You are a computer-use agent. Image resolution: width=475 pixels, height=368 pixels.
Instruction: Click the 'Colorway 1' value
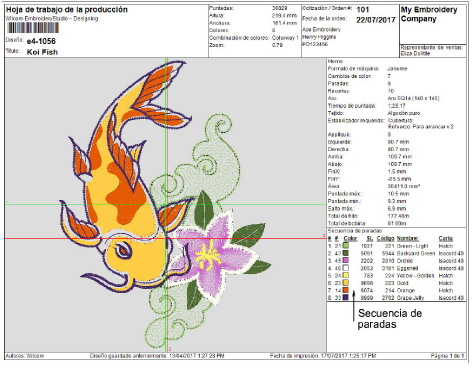pos(285,38)
